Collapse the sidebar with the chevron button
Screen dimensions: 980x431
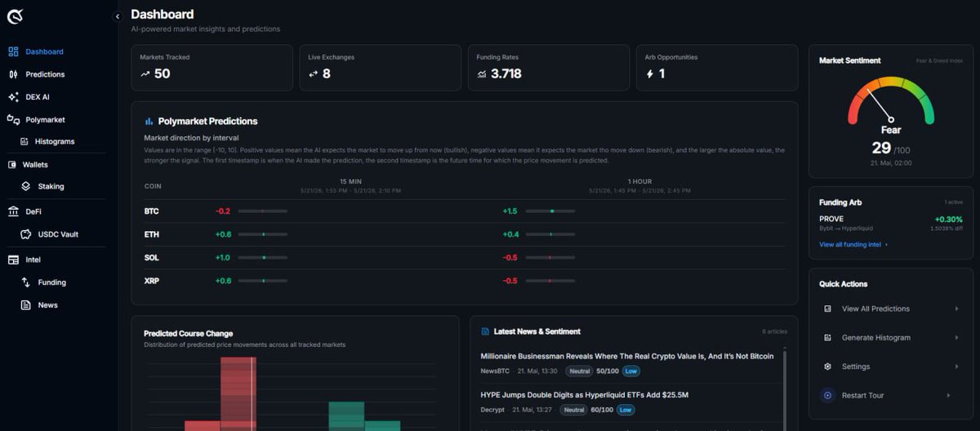click(x=117, y=16)
